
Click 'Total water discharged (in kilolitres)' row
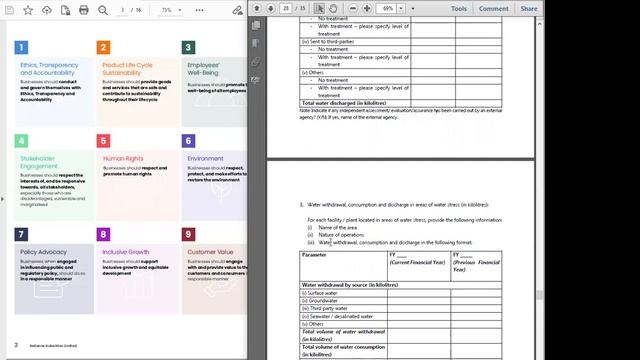pyautogui.click(x=400, y=103)
